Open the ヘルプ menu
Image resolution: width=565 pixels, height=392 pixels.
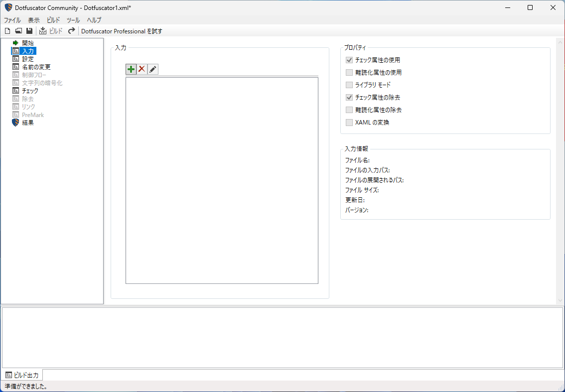point(94,20)
